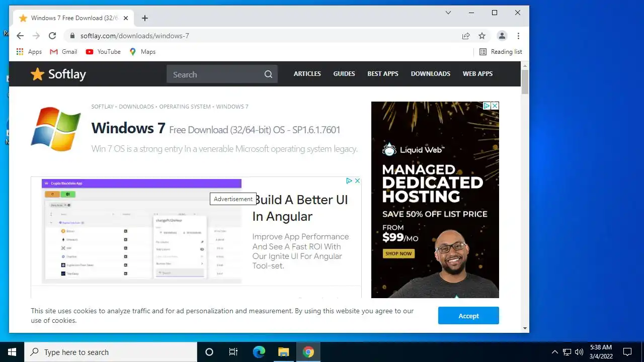Click the Chrome taskbar icon
Image resolution: width=644 pixels, height=362 pixels.
click(308, 352)
